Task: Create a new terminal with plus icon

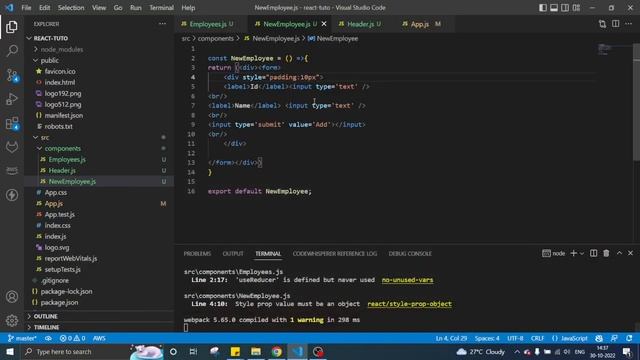Action: click(573, 253)
